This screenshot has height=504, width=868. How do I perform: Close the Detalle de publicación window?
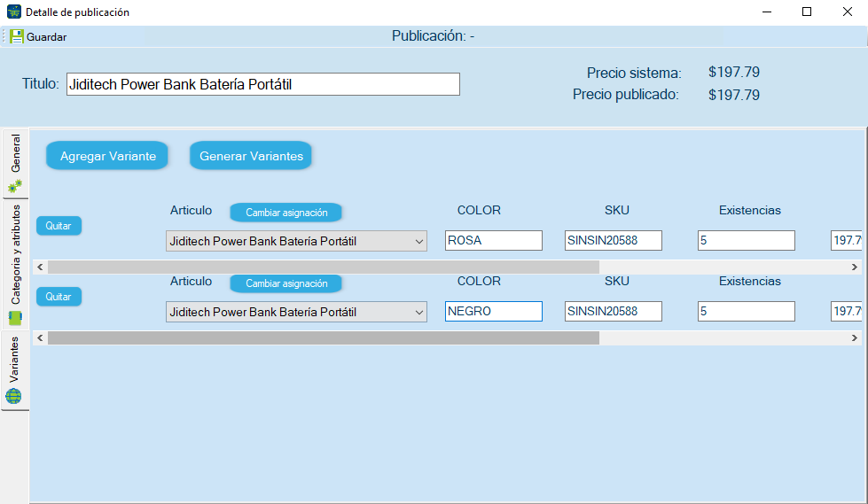(848, 12)
